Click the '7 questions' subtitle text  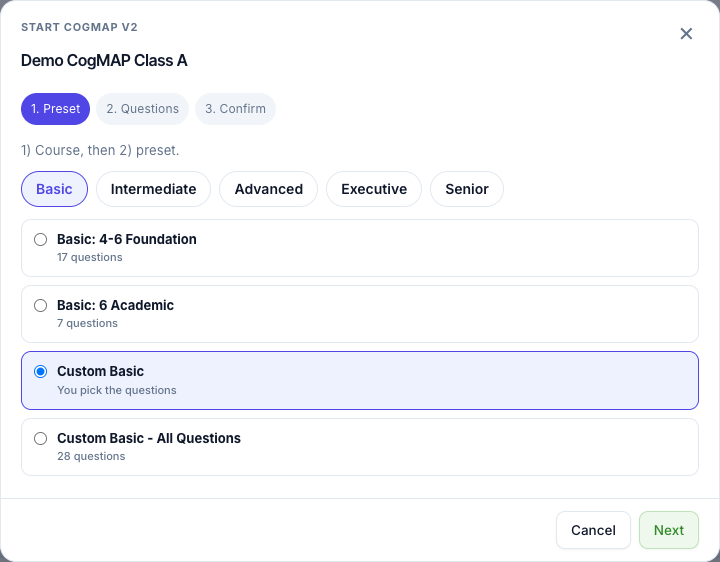[87, 323]
